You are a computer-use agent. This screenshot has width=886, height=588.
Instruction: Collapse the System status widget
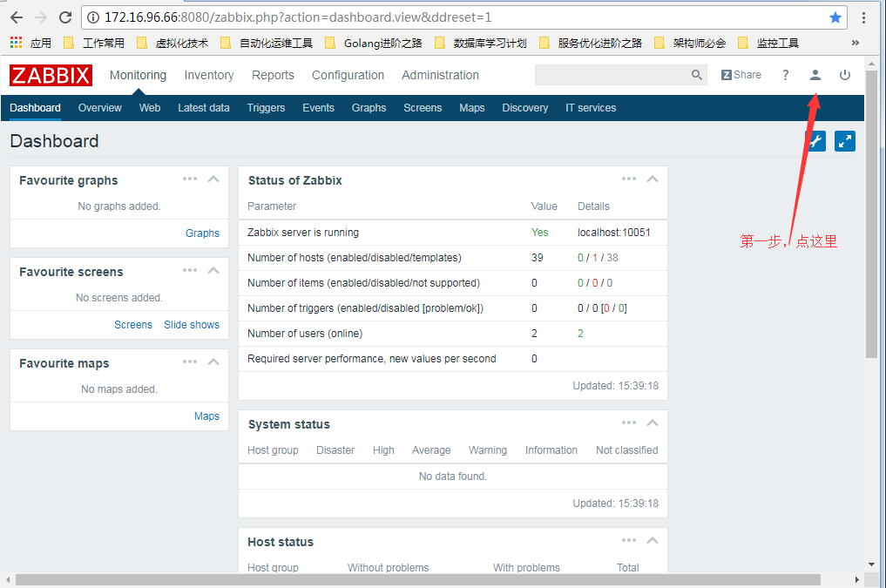653,423
